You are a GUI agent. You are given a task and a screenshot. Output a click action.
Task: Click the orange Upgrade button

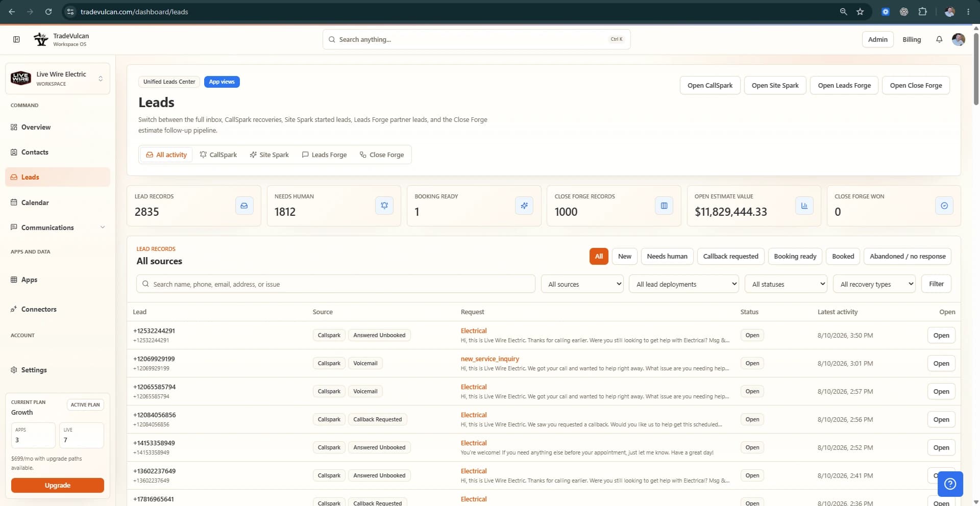(x=58, y=485)
